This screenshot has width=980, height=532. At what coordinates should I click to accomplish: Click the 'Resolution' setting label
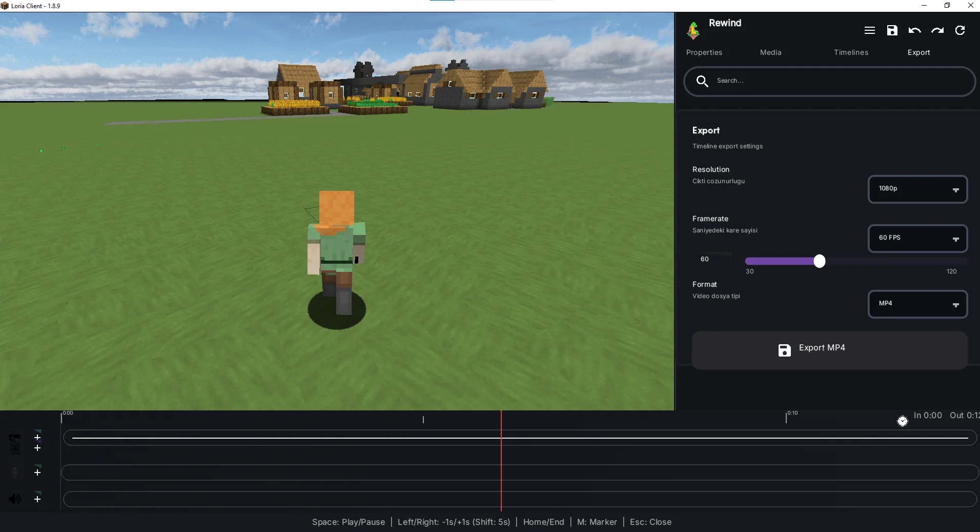pos(710,169)
